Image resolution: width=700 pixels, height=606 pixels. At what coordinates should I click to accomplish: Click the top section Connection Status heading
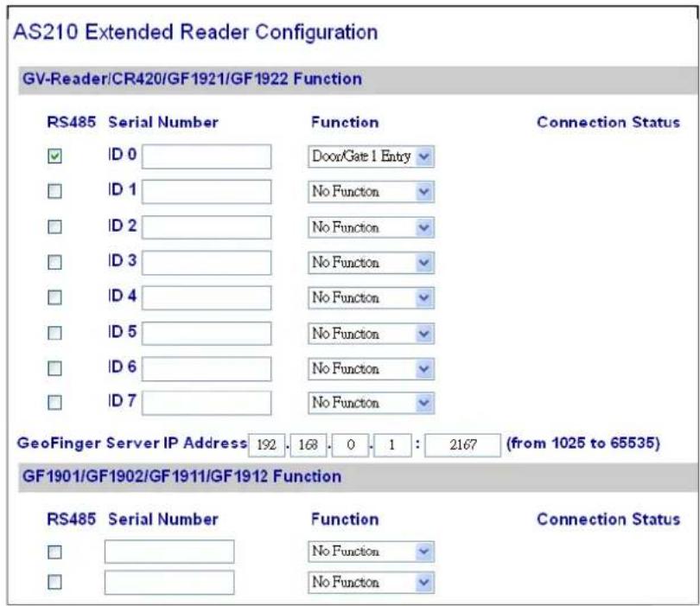coord(608,123)
